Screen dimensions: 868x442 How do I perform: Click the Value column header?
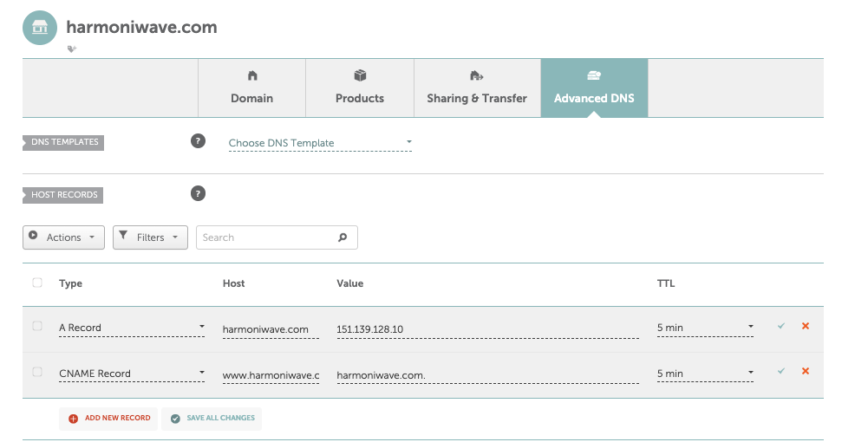pos(349,283)
